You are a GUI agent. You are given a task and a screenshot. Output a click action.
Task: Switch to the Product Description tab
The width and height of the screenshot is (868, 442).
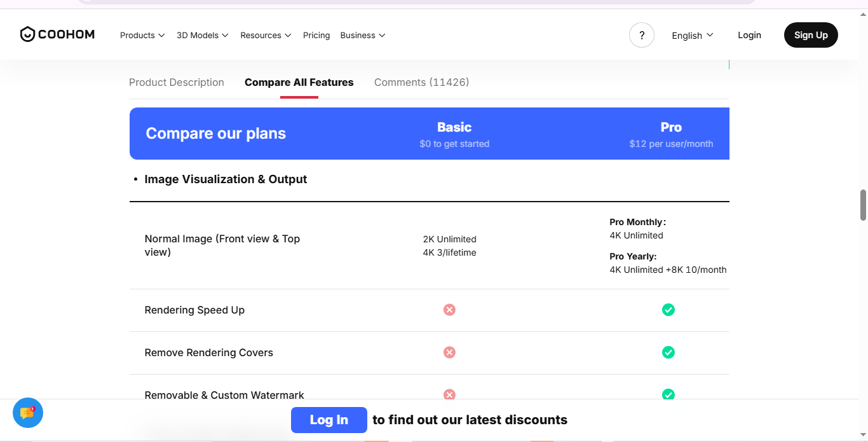(x=177, y=82)
